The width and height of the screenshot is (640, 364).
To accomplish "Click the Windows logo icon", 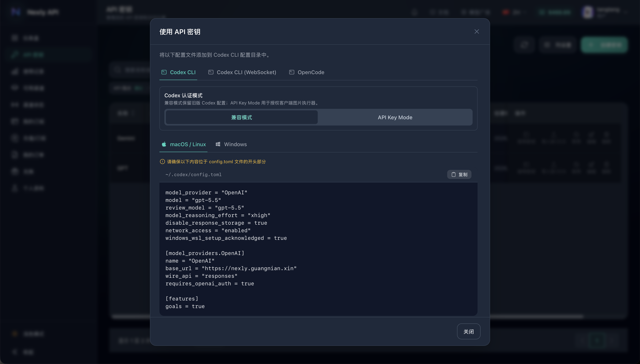I will 218,144.
